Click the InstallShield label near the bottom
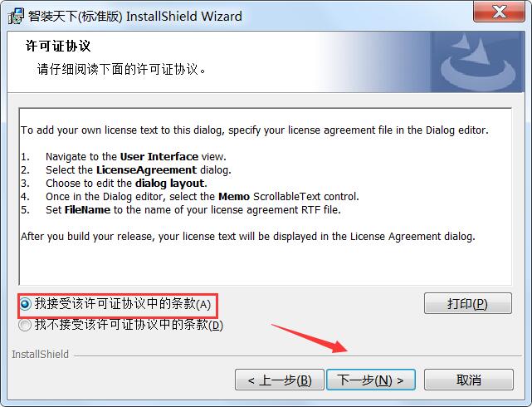The image size is (532, 407). coord(40,354)
